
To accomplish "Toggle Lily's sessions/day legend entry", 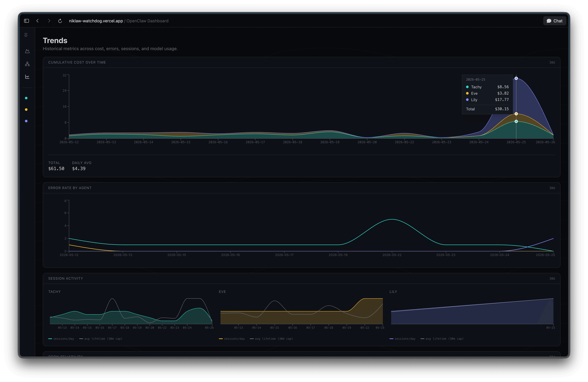I will click(402, 339).
